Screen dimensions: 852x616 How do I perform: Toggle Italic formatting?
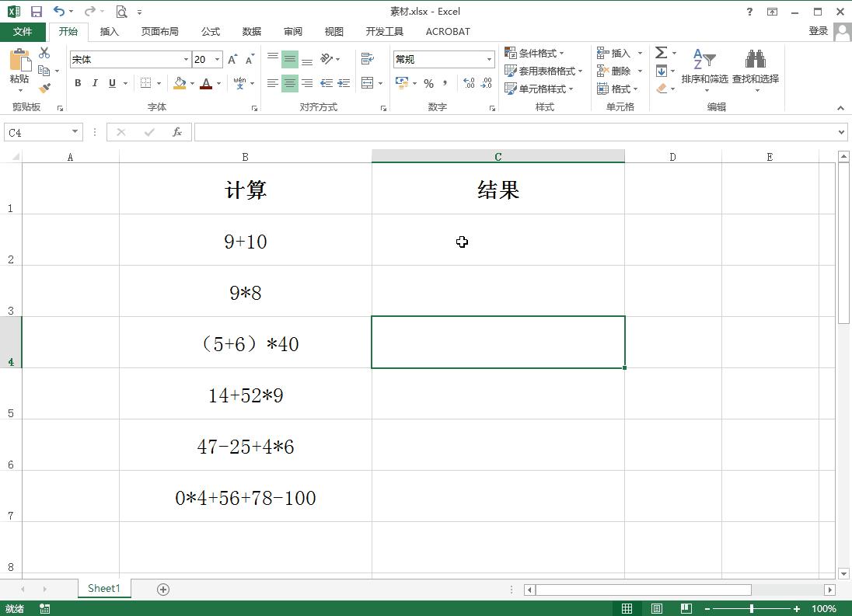[95, 83]
